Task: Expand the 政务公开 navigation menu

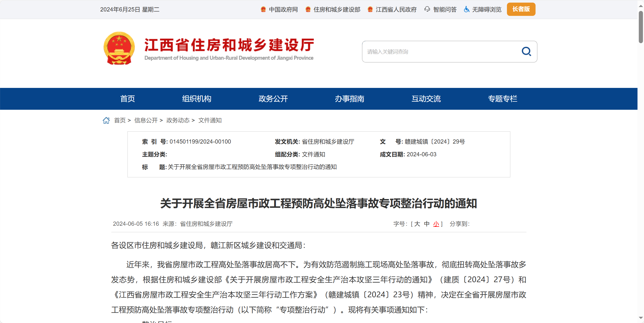Action: coord(273,99)
